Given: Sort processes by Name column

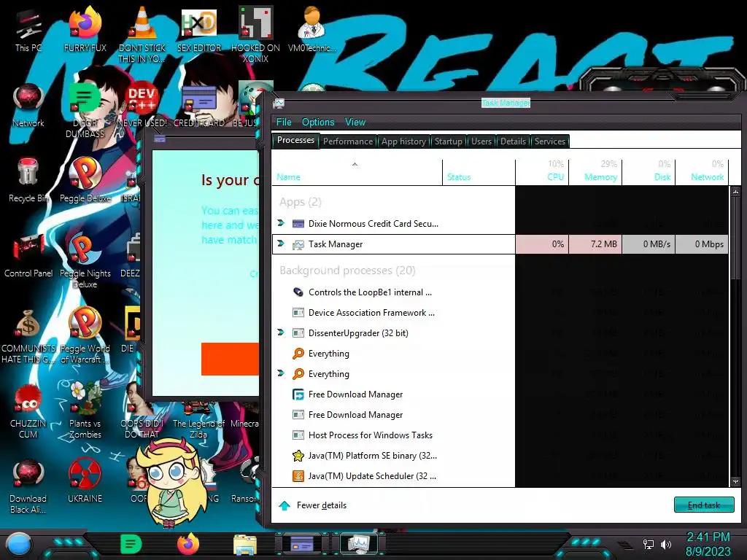Looking at the screenshot, I should point(357,172).
